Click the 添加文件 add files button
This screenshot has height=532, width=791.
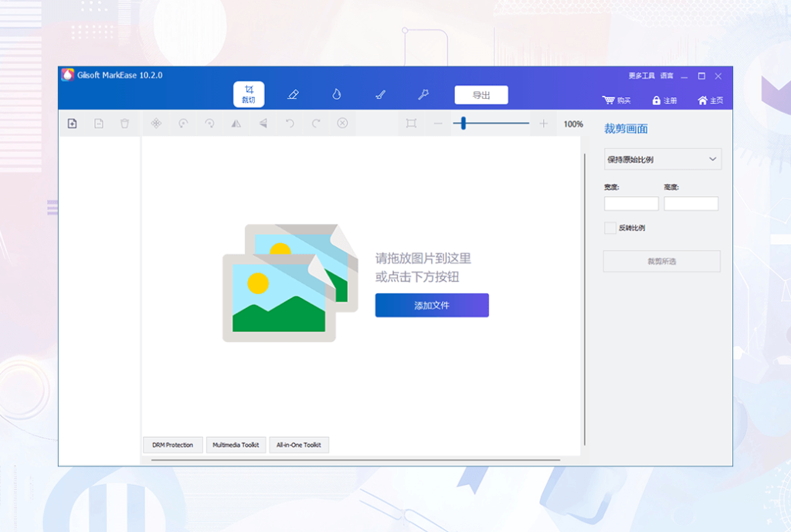432,305
